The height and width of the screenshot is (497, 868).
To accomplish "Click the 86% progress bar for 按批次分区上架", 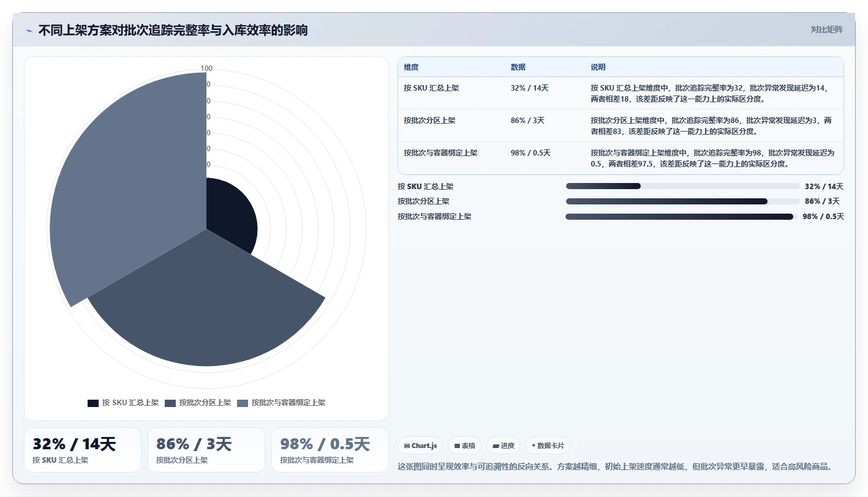I will tap(683, 201).
